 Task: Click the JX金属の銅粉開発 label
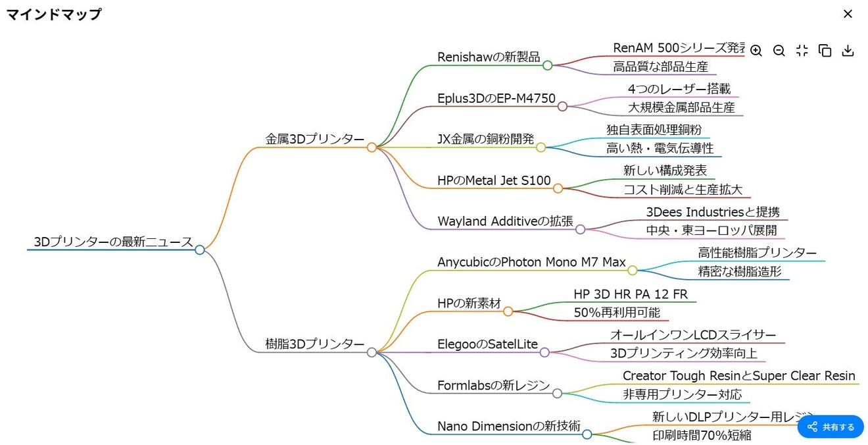(486, 140)
